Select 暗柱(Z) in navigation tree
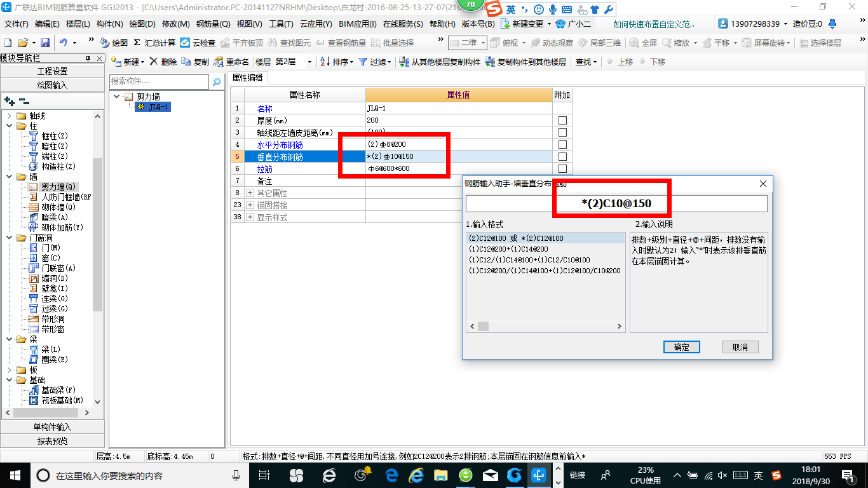 tap(54, 146)
